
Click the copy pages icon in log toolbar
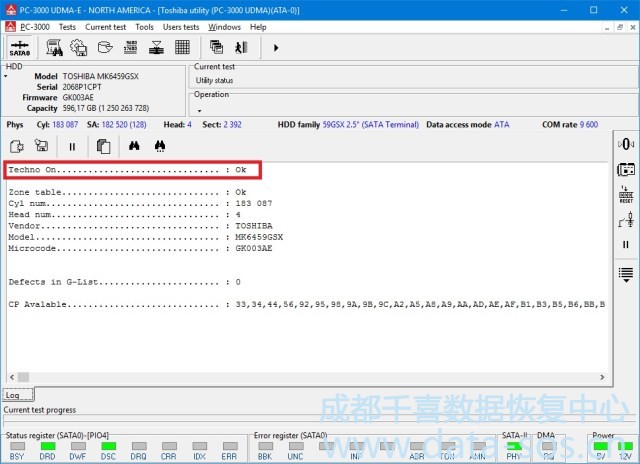(x=103, y=146)
